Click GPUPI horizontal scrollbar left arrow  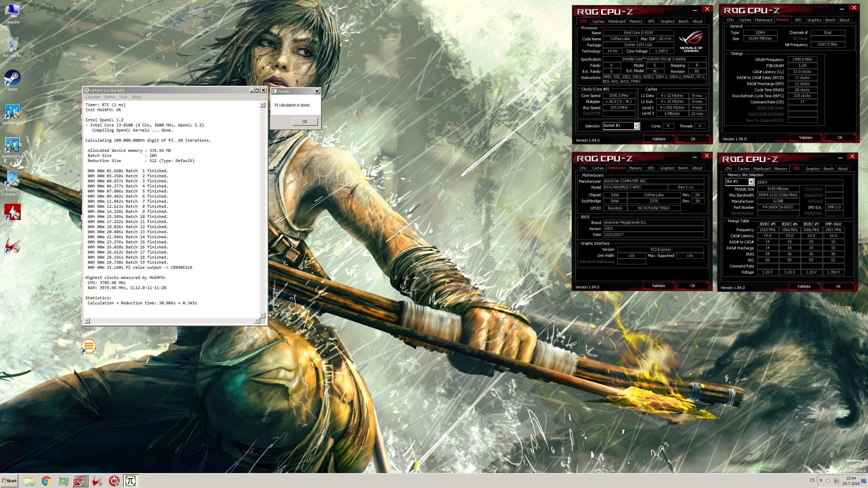coord(87,321)
